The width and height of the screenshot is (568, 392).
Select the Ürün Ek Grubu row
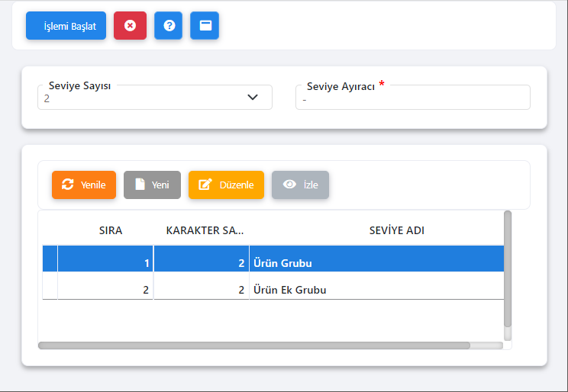pos(273,285)
